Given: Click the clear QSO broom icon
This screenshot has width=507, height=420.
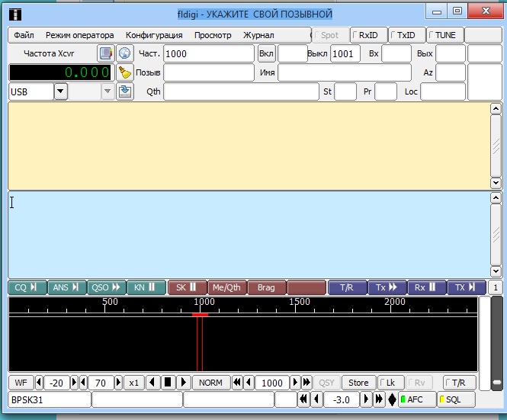Looking at the screenshot, I should pos(126,72).
